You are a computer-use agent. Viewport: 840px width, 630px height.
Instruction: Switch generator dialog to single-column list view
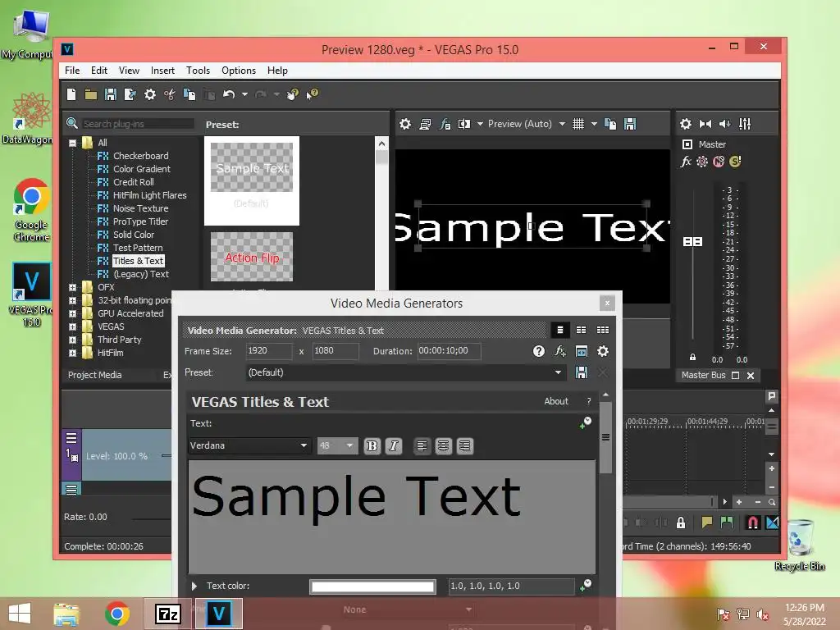pyautogui.click(x=559, y=330)
